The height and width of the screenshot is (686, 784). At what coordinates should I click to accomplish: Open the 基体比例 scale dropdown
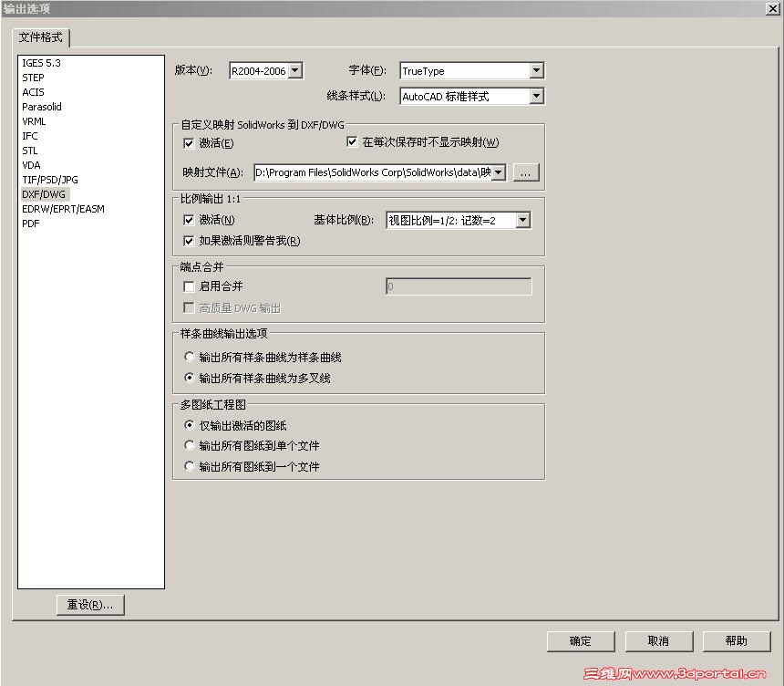tap(521, 220)
